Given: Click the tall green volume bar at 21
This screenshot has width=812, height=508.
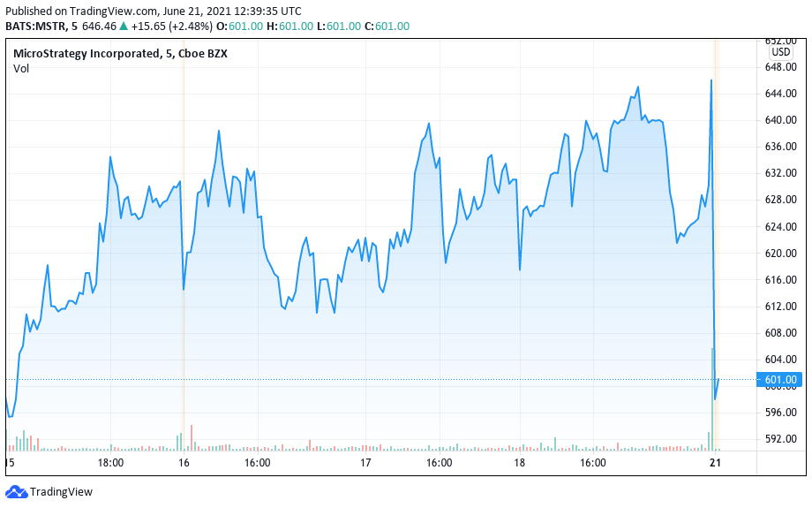Looking at the screenshot, I should (x=713, y=399).
